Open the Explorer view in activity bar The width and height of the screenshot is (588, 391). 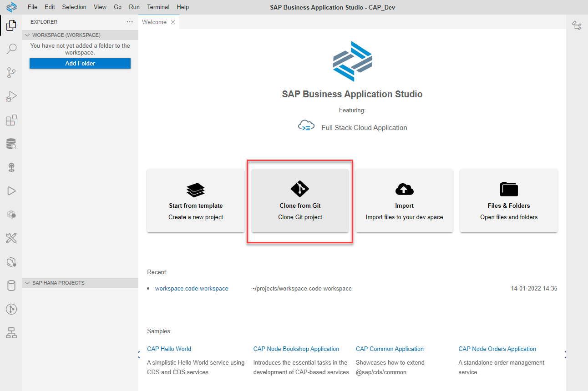pos(11,25)
